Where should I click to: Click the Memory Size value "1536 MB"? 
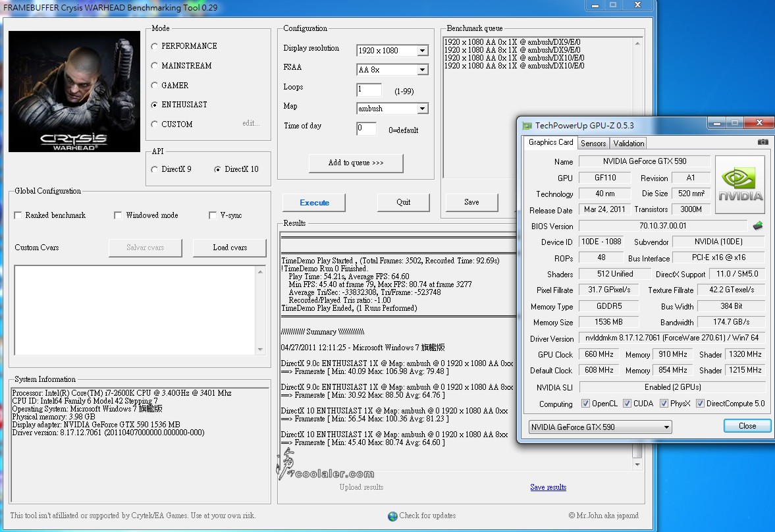[x=609, y=322]
